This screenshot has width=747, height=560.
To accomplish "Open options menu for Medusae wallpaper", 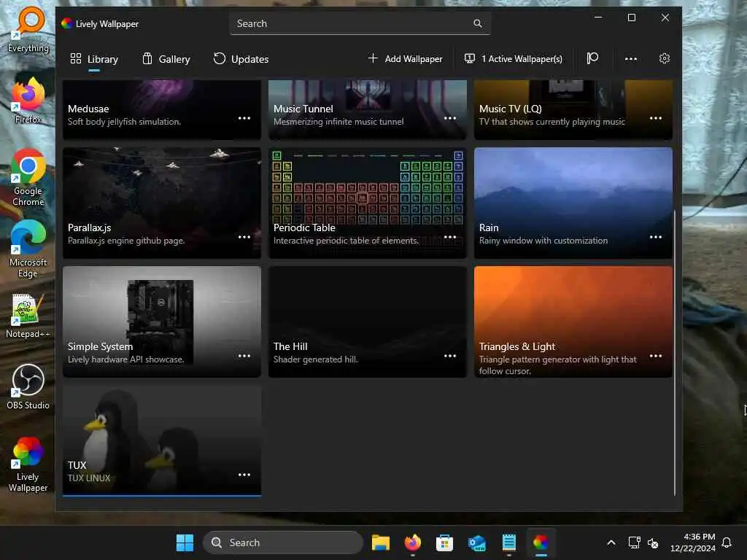I will 244,118.
